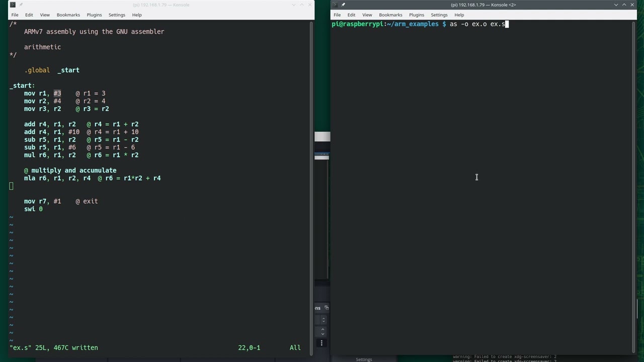The image size is (644, 362).
Task: Click the '22,0-1' cursor position in vim
Action: (249, 347)
